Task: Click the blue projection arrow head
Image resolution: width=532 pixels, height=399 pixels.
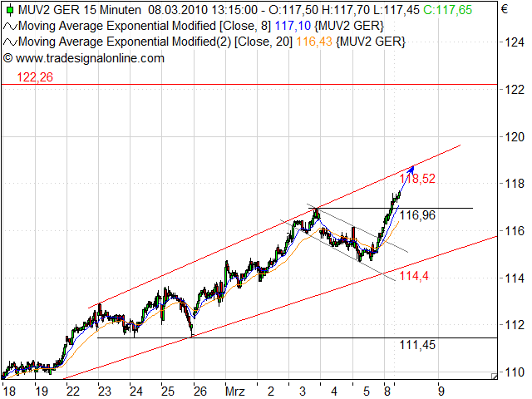Action: [x=413, y=168]
